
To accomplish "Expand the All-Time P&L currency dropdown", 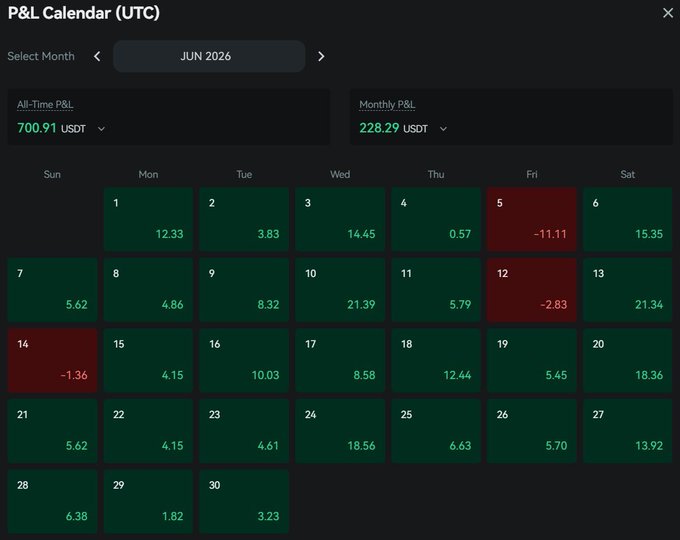I will point(101,129).
